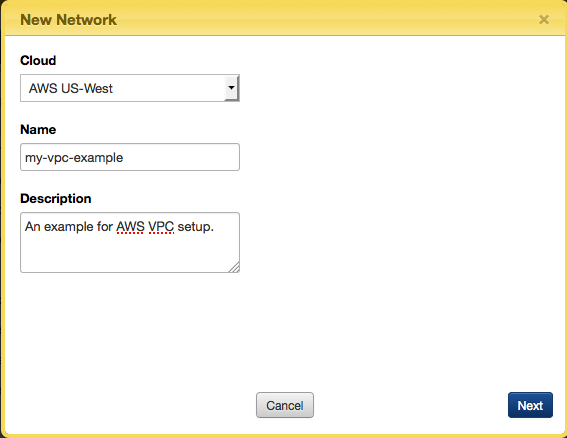567x438 pixels.
Task: Click the Description field label
Action: pyautogui.click(x=56, y=199)
